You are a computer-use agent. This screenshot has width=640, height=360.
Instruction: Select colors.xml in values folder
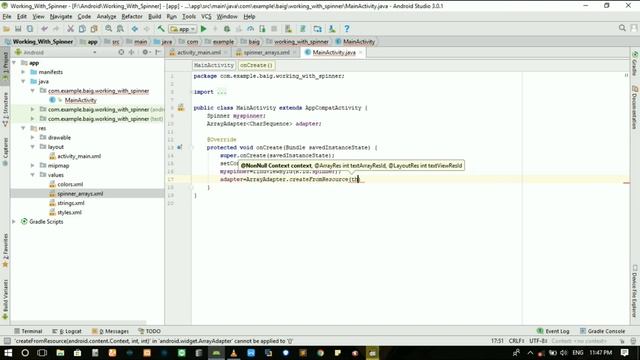(70, 184)
